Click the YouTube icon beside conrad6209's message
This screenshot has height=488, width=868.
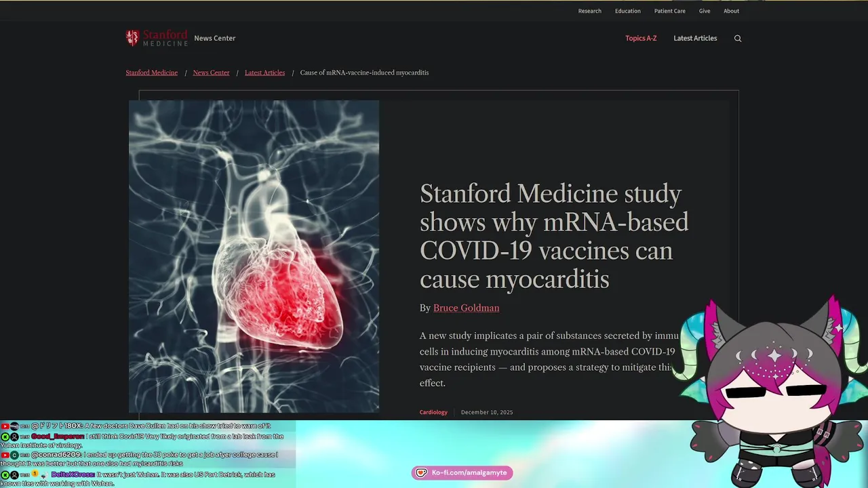pos(5,455)
